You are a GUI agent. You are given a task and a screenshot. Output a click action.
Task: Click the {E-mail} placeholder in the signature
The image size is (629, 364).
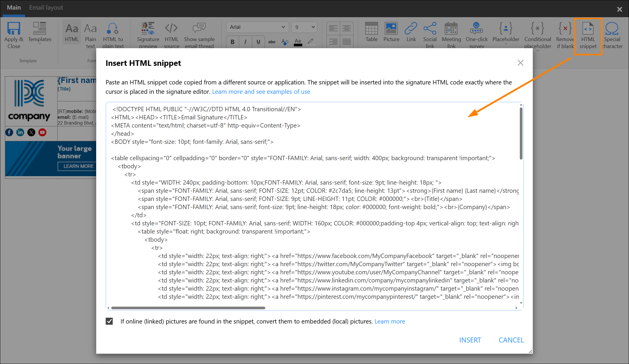pos(80,117)
